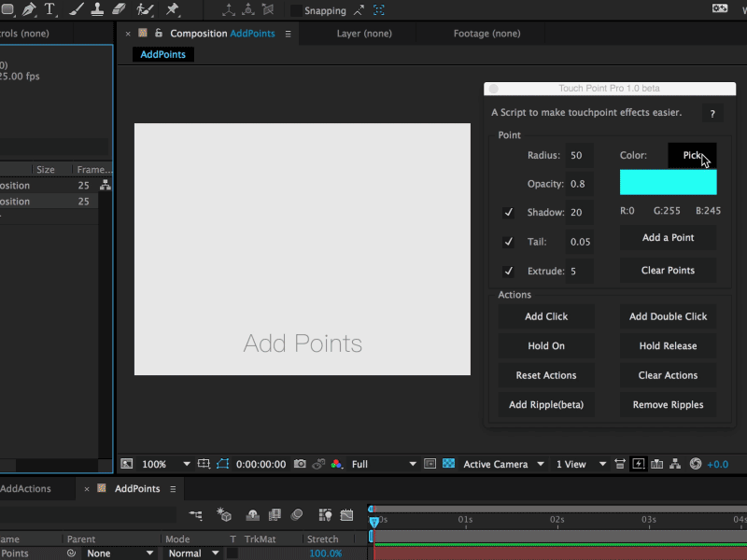Select the Type tool
Image resolution: width=747 pixels, height=560 pixels.
tap(49, 9)
